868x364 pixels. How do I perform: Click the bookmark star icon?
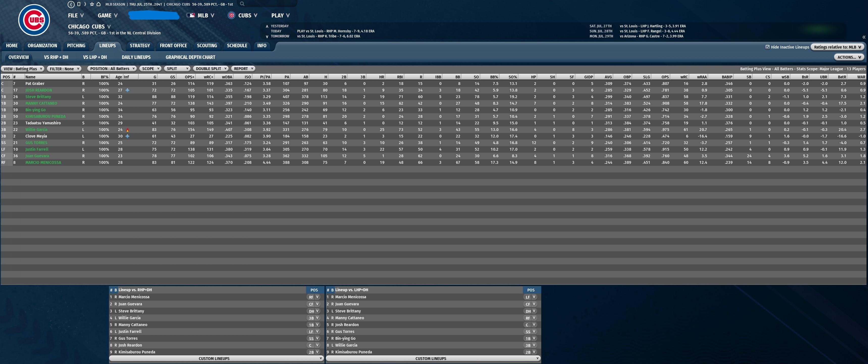(92, 4)
